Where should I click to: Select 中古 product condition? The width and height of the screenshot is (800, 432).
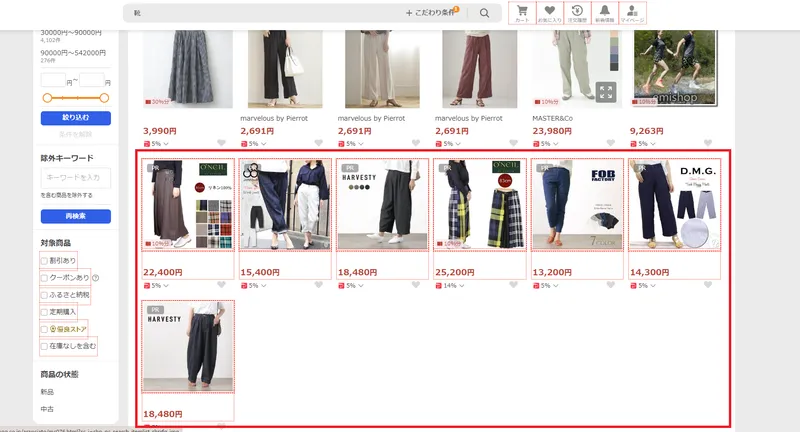(x=47, y=409)
